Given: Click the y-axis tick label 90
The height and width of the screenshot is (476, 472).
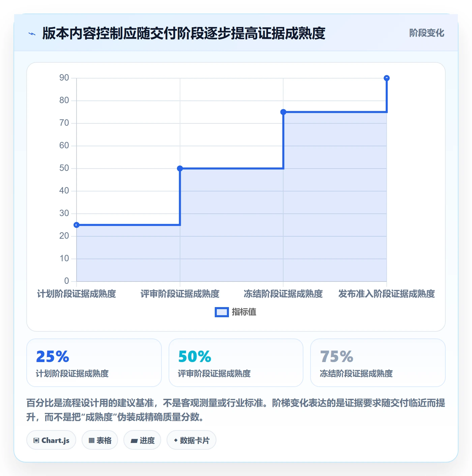Looking at the screenshot, I should point(64,78).
